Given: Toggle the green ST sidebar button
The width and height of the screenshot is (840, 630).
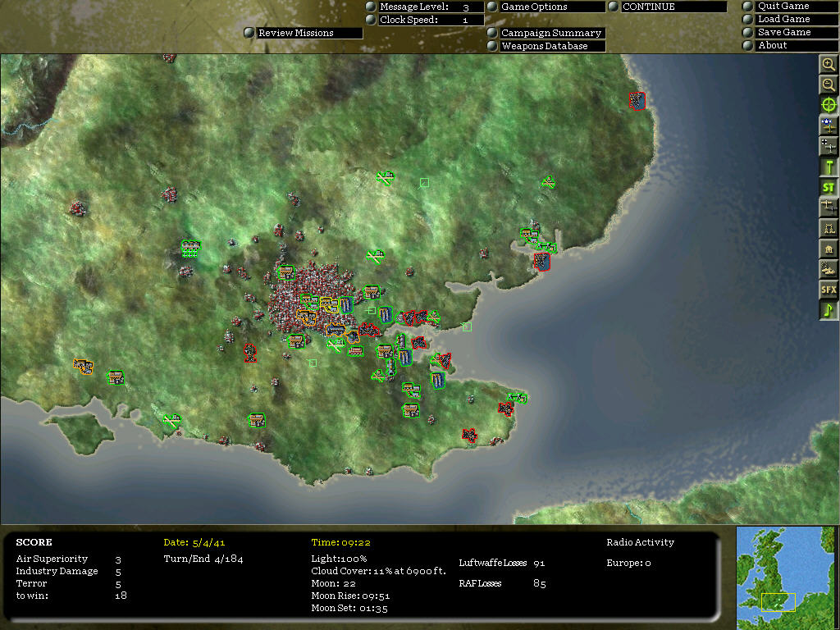Looking at the screenshot, I should (829, 187).
